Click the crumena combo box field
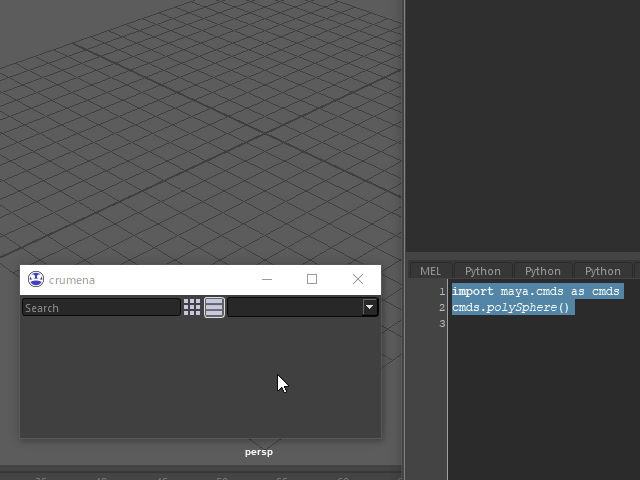Image resolution: width=640 pixels, height=480 pixels. [x=302, y=307]
